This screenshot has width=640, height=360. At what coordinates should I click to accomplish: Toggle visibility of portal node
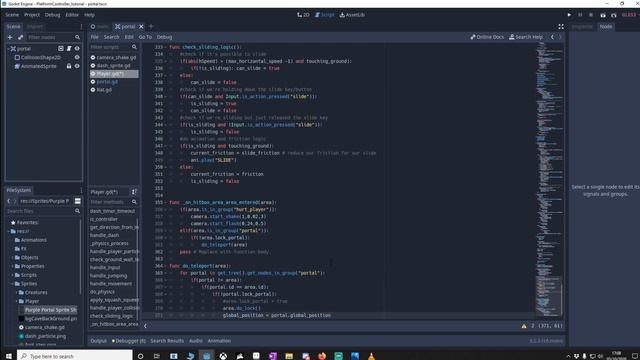[x=77, y=49]
